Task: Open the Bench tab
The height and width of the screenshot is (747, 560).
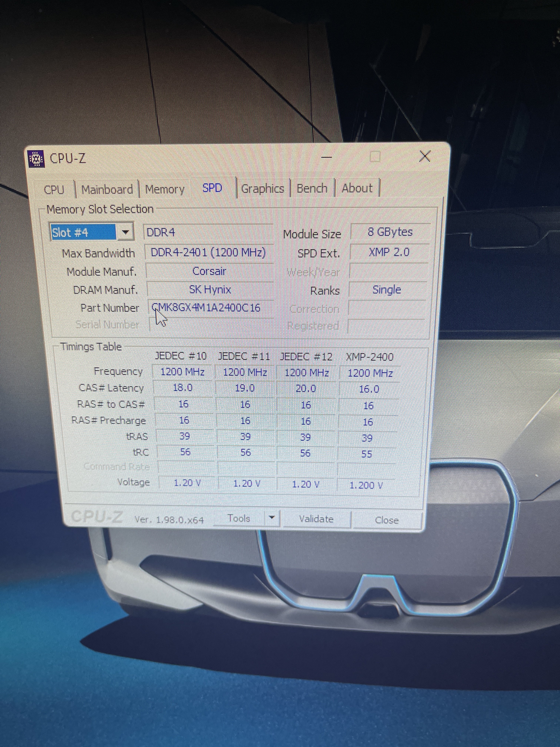Action: click(x=312, y=188)
